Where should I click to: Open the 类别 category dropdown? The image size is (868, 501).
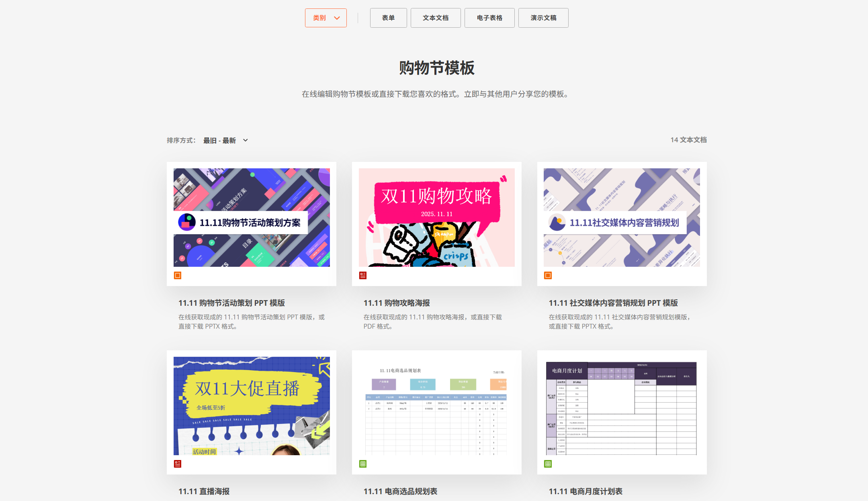(325, 18)
